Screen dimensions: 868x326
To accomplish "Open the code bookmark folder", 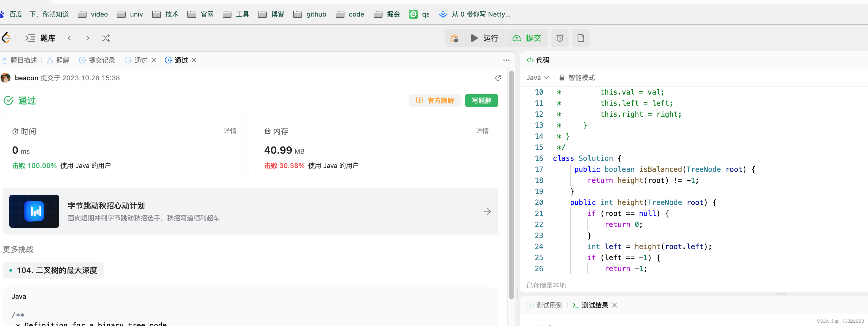I will [350, 14].
